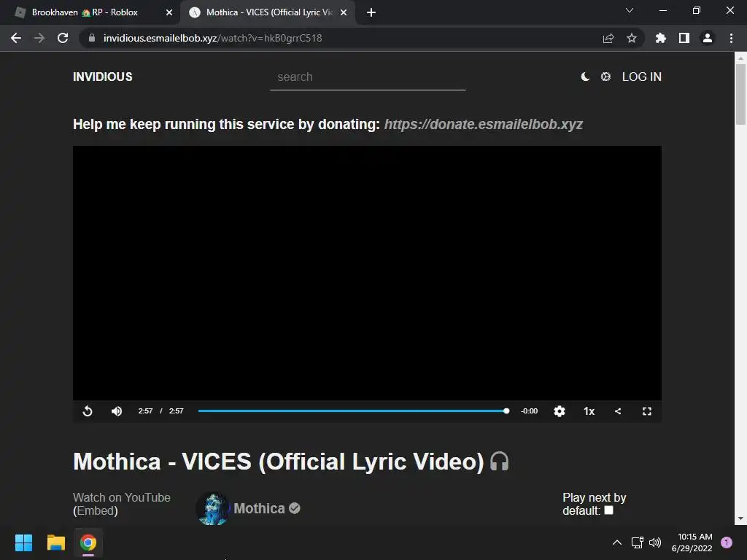Share this page icon in address bar
Image resolution: width=747 pixels, height=560 pixels.
[608, 38]
